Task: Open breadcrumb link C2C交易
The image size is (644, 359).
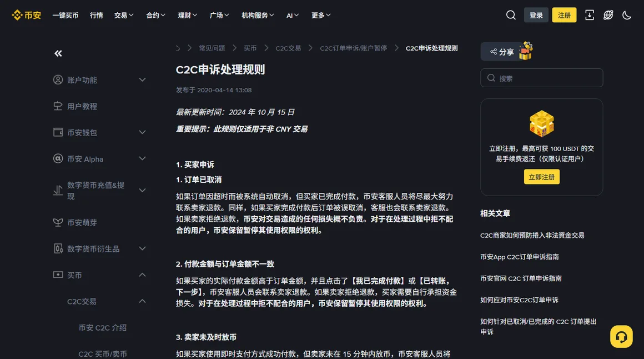Action: tap(288, 48)
